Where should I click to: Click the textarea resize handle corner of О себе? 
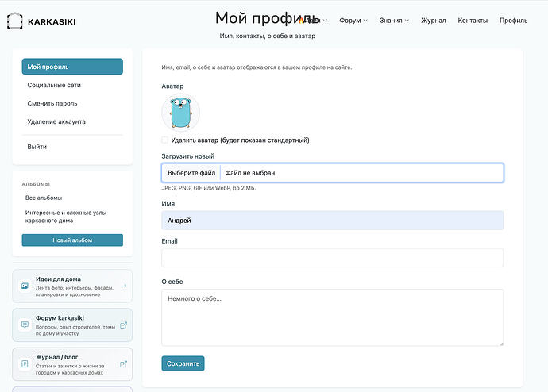tap(501, 344)
